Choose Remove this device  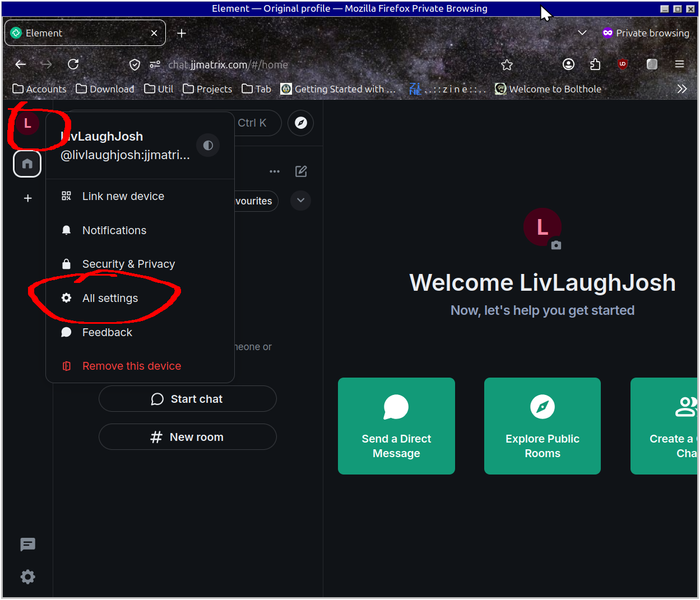click(x=140, y=366)
